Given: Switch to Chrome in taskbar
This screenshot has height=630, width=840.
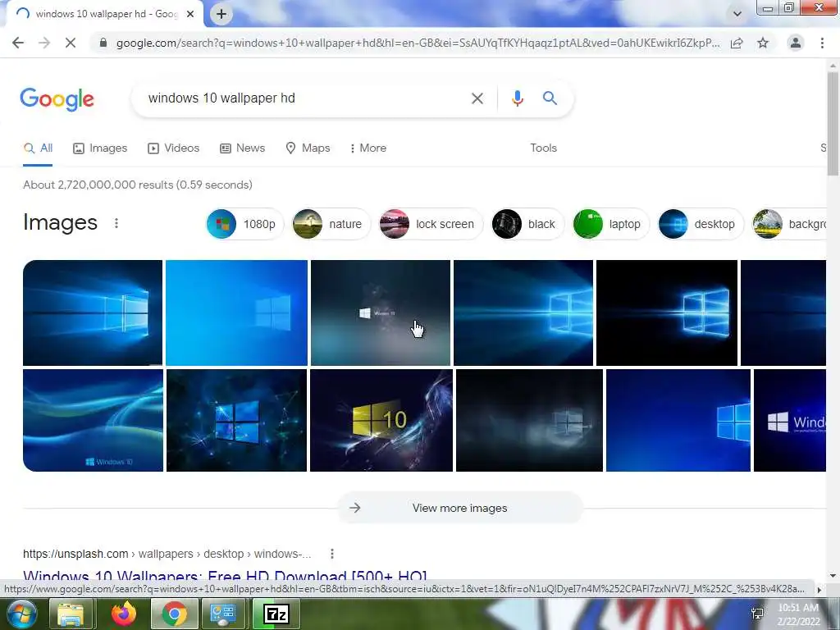Looking at the screenshot, I should point(175,614).
